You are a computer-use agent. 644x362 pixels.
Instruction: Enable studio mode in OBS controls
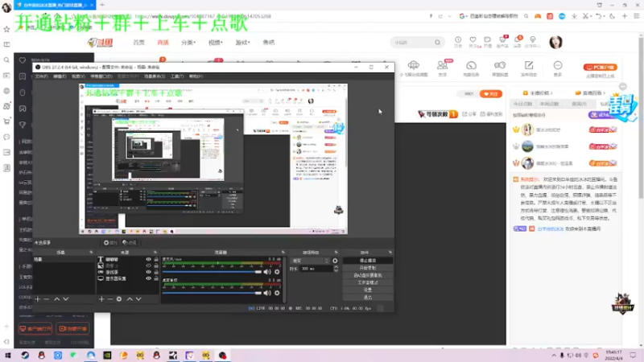click(368, 283)
